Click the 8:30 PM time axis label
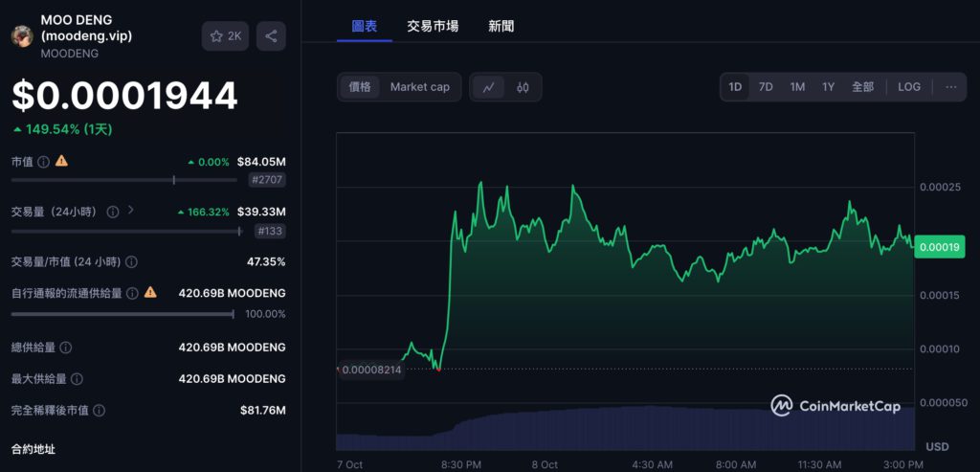This screenshot has height=472, width=980. pyautogui.click(x=461, y=464)
